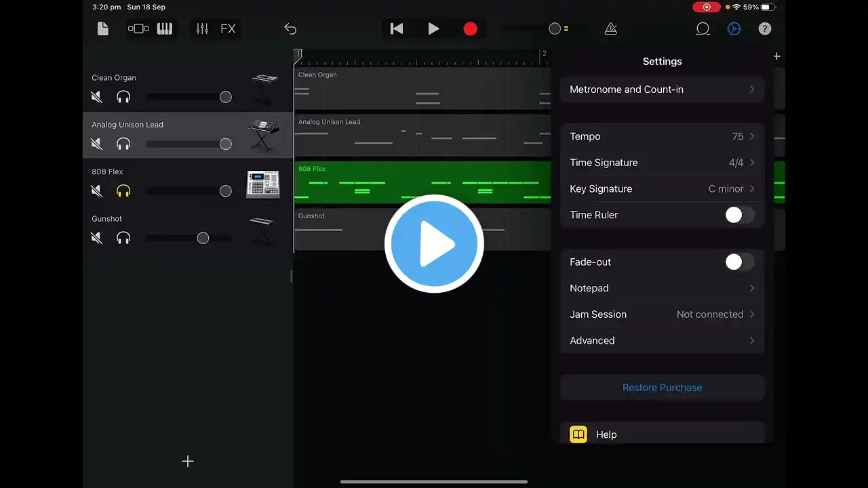Viewport: 868px width, 488px height.
Task: Start recording with the red record button
Action: pos(470,28)
